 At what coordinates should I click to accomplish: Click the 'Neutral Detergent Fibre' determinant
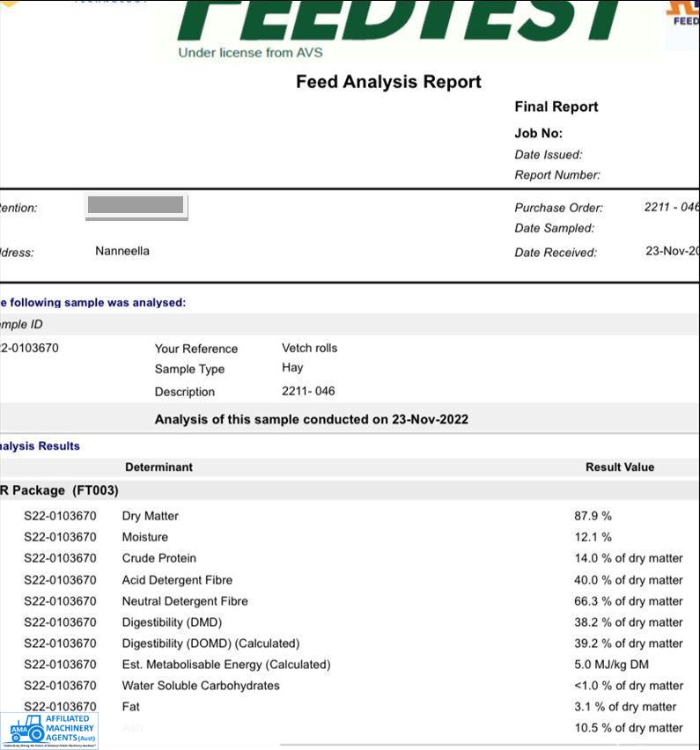tap(185, 601)
